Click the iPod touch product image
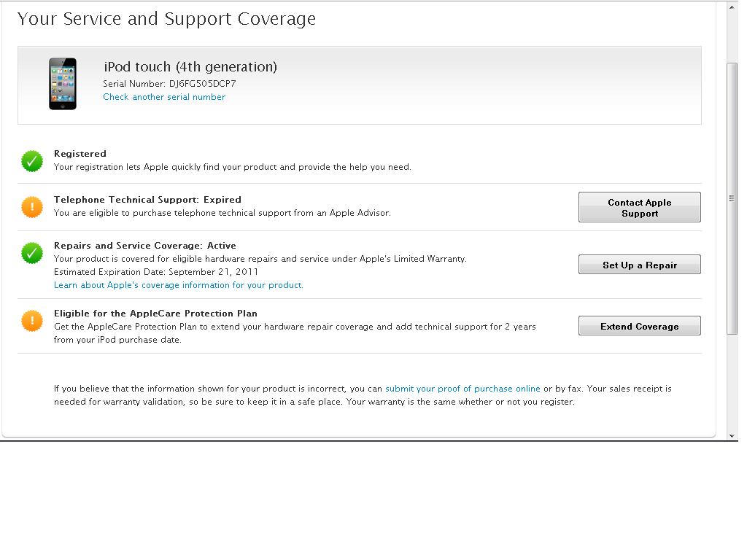Viewport: 747px width, 560px height. [63, 84]
